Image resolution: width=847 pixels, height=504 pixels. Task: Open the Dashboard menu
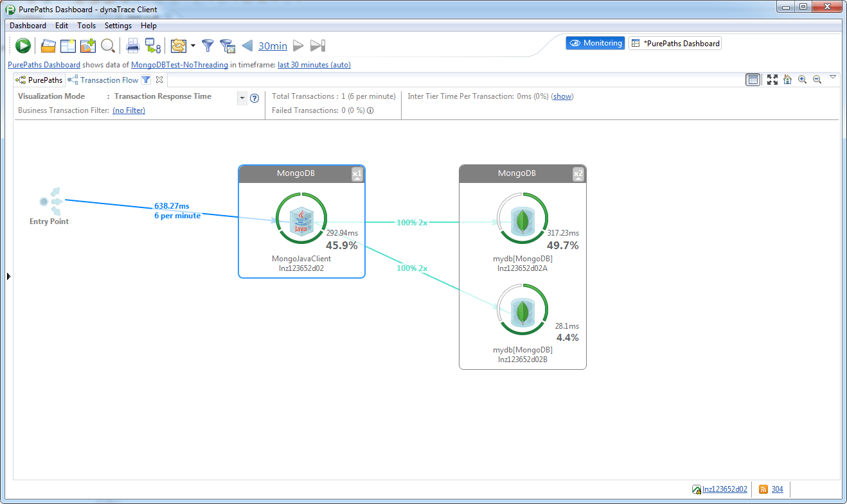pos(28,26)
